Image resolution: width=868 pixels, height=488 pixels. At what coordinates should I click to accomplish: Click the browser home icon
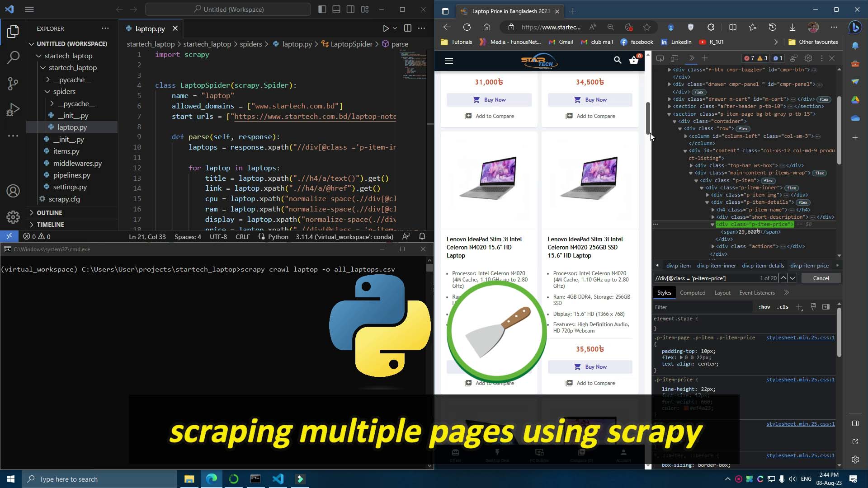487,27
